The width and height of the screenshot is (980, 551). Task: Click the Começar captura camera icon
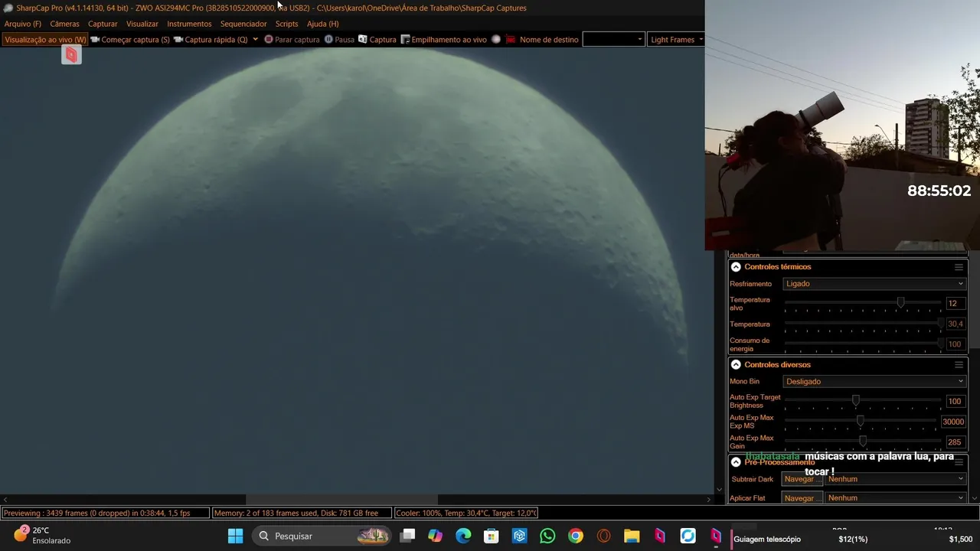(95, 39)
